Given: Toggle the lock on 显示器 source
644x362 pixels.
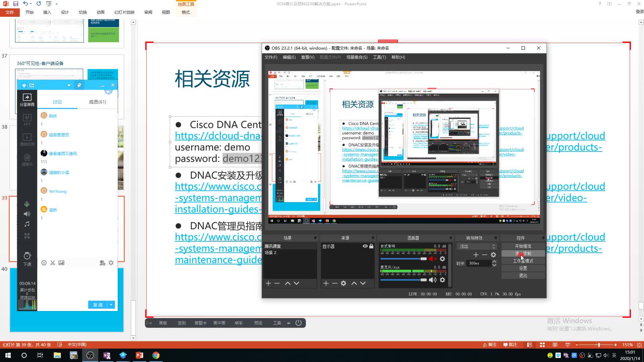Looking at the screenshot, I should (371, 246).
